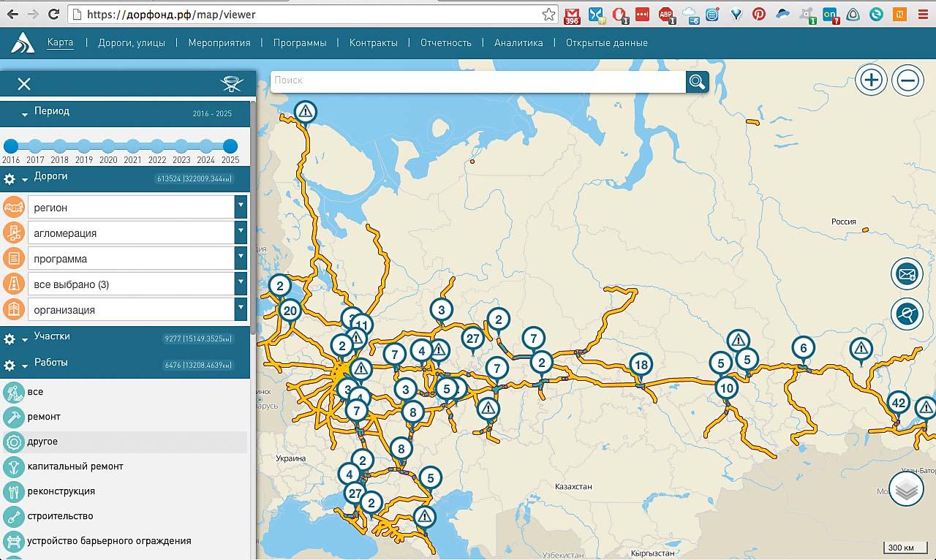936x560 pixels.
Task: Zoom out the map with minus button
Action: (x=907, y=79)
